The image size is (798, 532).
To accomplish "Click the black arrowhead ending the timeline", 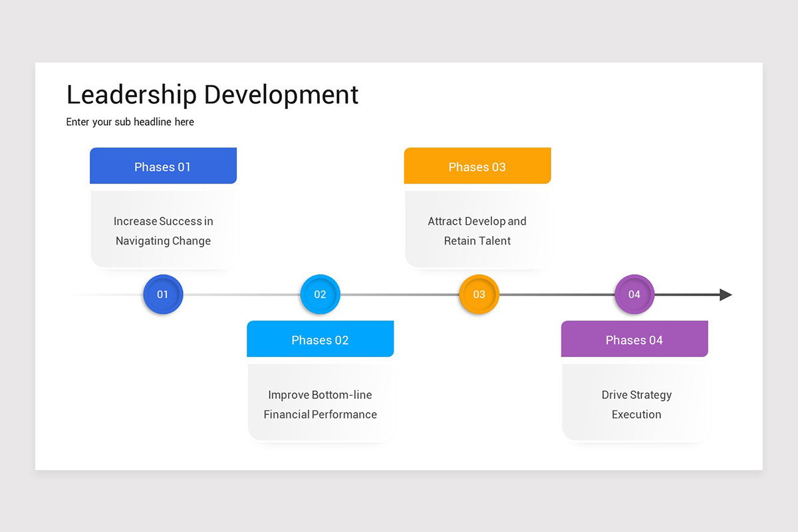I will 724,294.
